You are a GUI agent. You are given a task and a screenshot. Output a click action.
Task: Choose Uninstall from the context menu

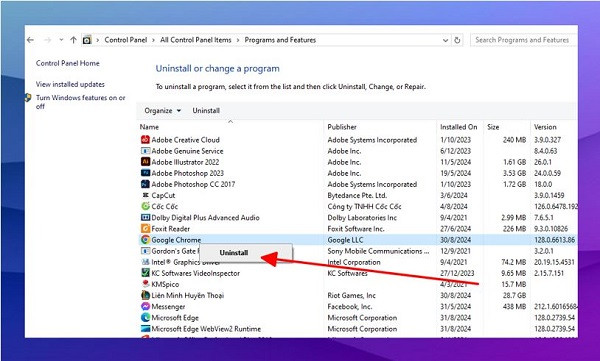(x=234, y=253)
